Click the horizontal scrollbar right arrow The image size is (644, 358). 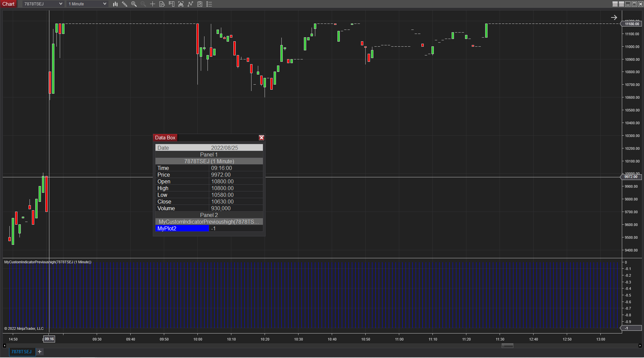[640, 346]
